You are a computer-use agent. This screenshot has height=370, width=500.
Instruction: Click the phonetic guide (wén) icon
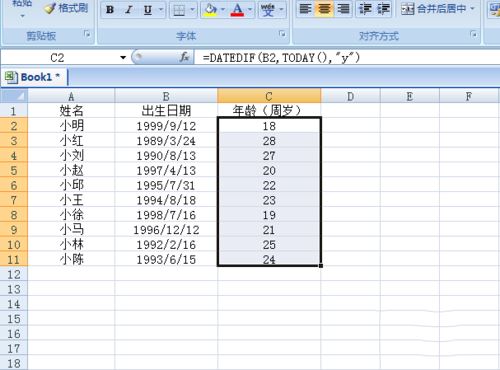(x=268, y=10)
